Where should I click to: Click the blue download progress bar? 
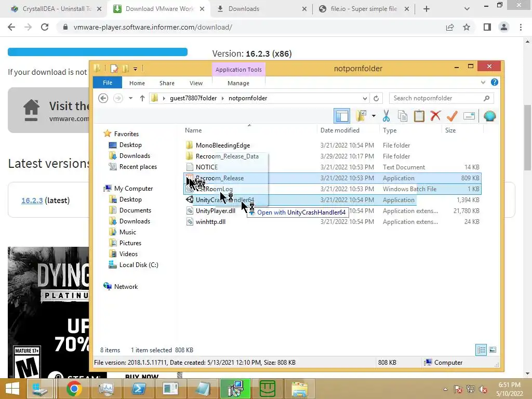[98, 52]
